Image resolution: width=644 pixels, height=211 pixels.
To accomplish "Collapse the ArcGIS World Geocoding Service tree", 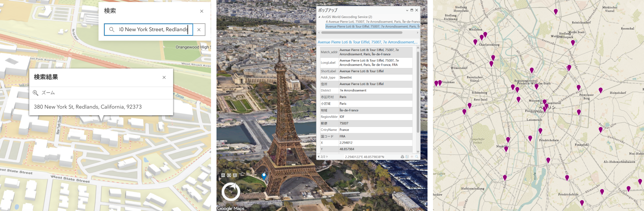I will click(x=319, y=17).
